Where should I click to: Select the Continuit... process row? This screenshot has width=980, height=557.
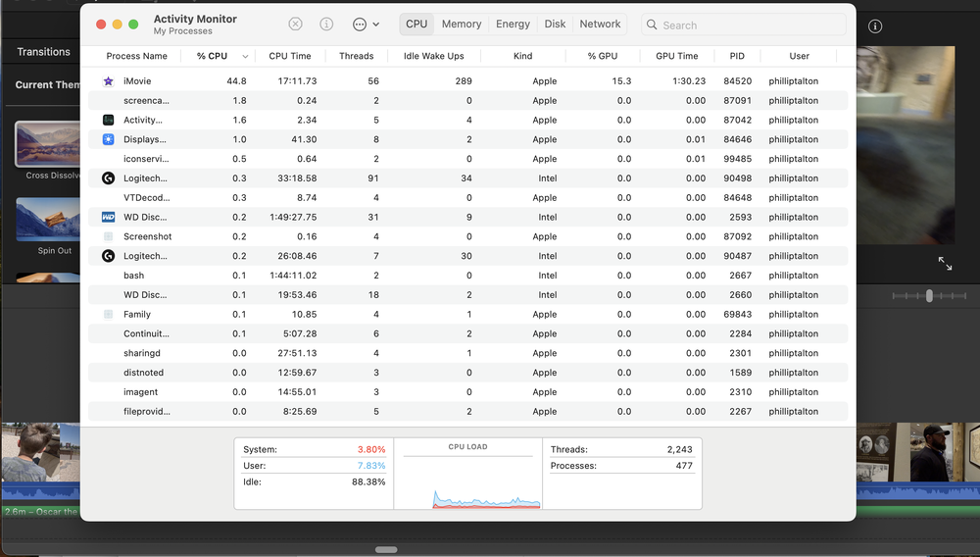coord(467,333)
